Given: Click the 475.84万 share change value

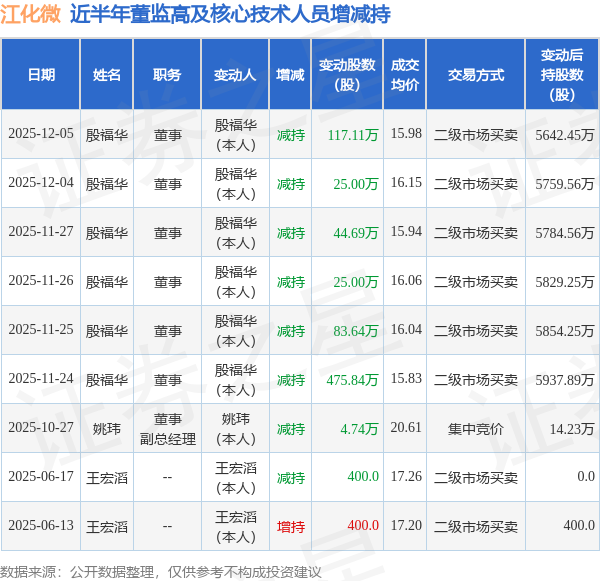Looking at the screenshot, I should (352, 380).
